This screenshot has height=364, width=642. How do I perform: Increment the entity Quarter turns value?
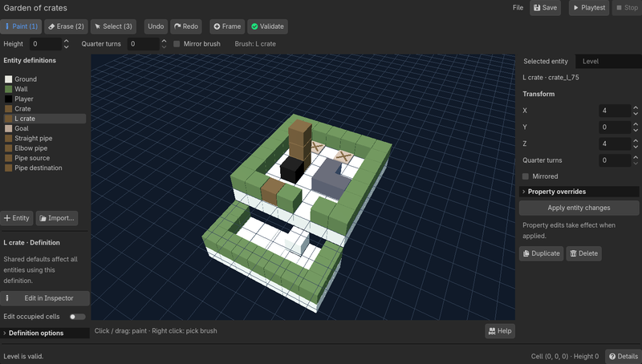tap(636, 157)
